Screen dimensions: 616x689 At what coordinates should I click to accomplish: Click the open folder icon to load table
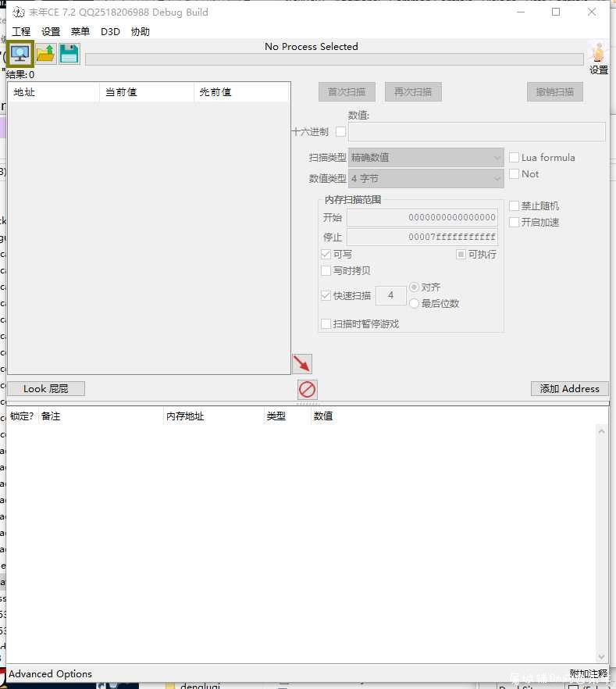pos(45,54)
